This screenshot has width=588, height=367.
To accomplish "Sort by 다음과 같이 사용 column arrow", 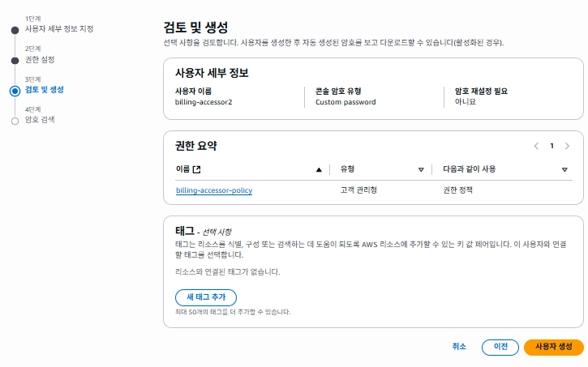I will coord(564,169).
